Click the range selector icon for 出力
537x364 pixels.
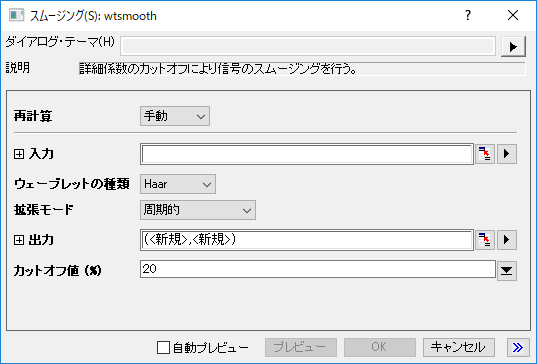(485, 240)
